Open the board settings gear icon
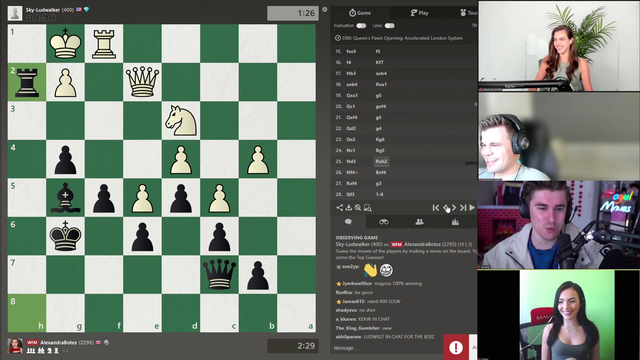The image size is (640, 360). coord(324,9)
